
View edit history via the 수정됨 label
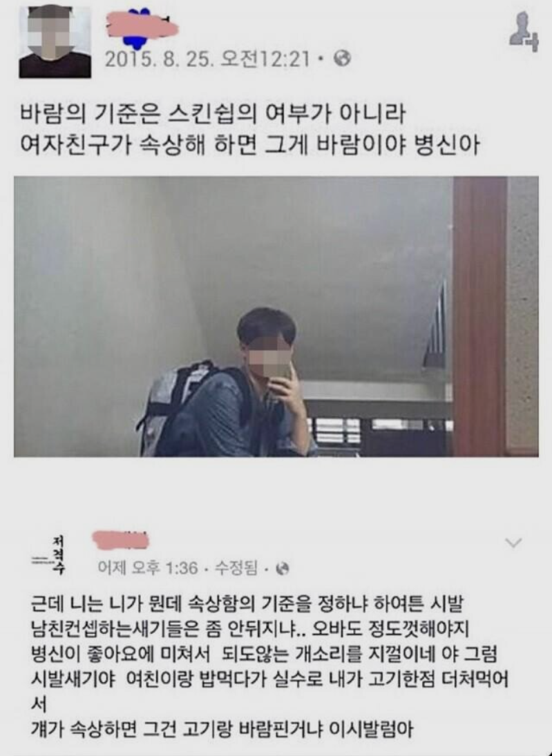click(236, 568)
